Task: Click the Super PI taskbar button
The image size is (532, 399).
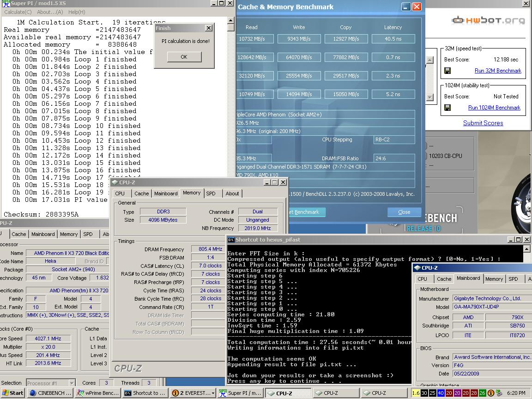Action: (x=240, y=393)
